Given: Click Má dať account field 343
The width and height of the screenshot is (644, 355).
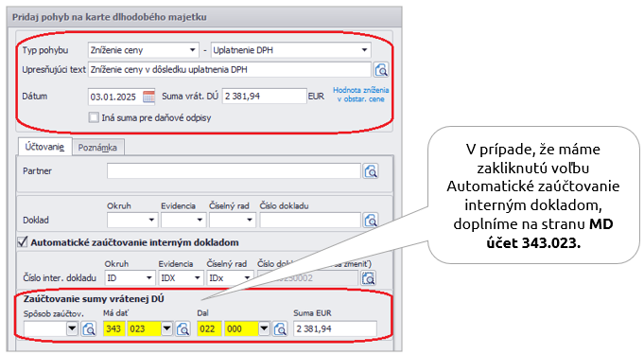Looking at the screenshot, I should pos(114,329).
